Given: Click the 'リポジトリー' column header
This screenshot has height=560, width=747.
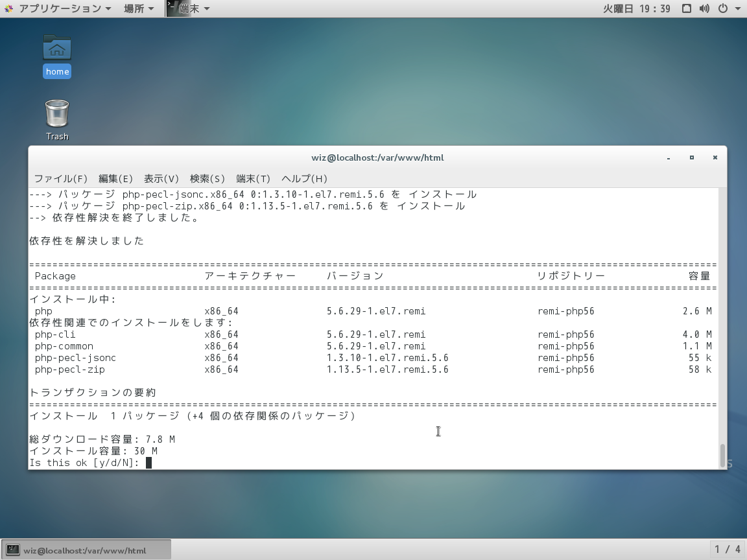Looking at the screenshot, I should [571, 275].
